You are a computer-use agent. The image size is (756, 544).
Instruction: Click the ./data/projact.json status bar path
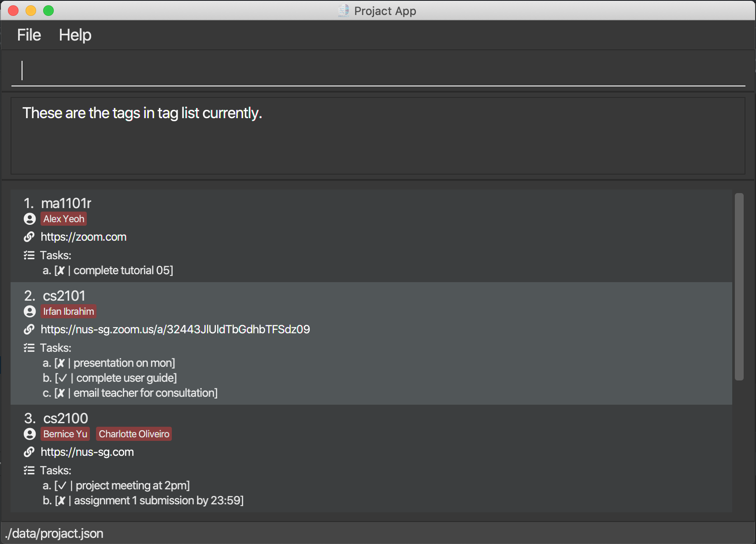pos(55,533)
